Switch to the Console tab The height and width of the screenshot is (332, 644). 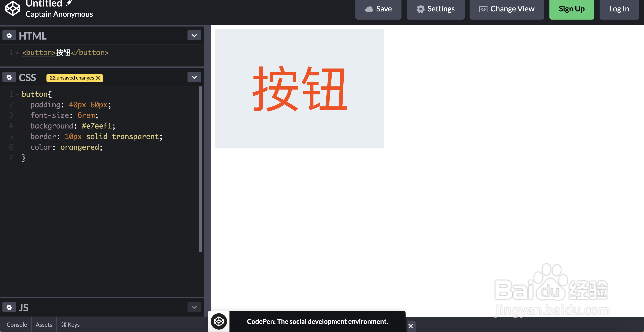17,324
